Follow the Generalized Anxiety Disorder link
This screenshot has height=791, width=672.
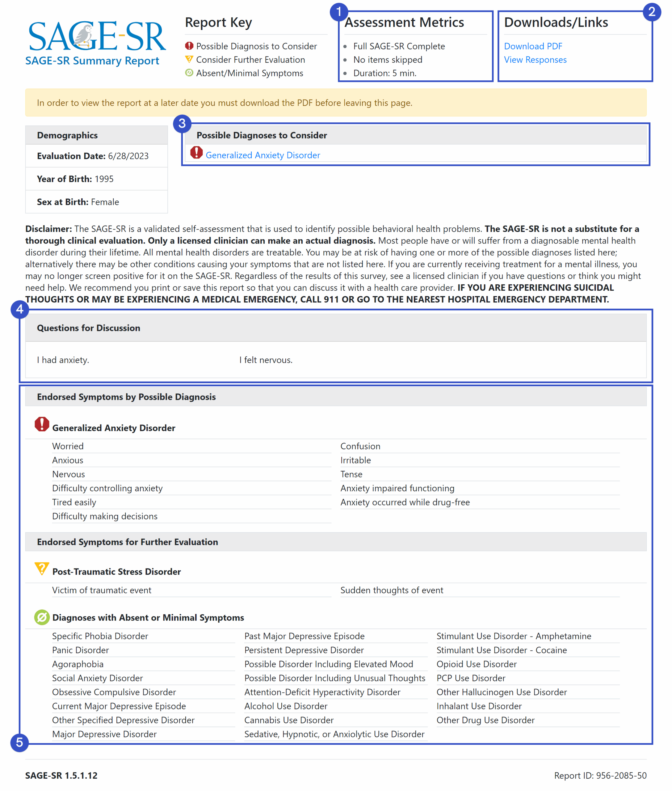click(263, 155)
